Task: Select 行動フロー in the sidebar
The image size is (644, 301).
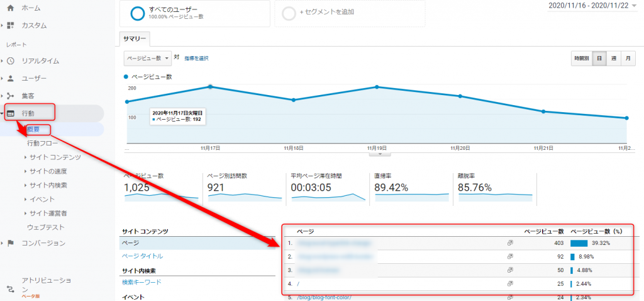Action: (x=42, y=143)
